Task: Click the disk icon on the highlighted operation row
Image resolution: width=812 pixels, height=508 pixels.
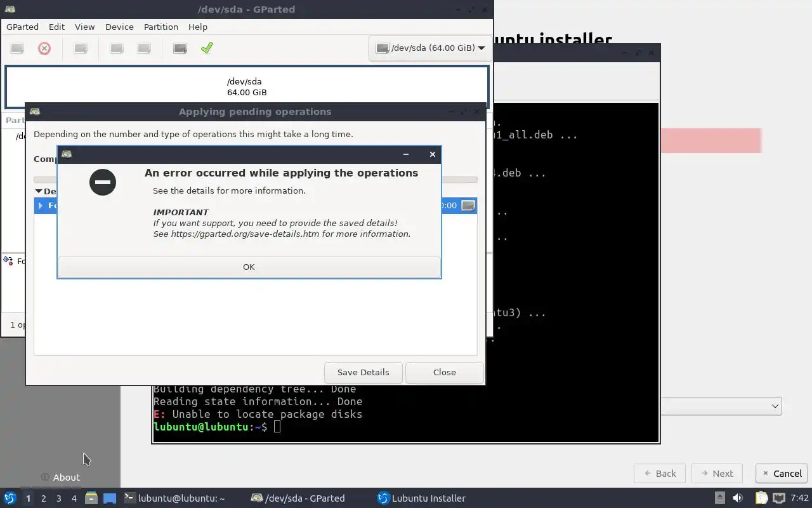Action: [x=468, y=205]
